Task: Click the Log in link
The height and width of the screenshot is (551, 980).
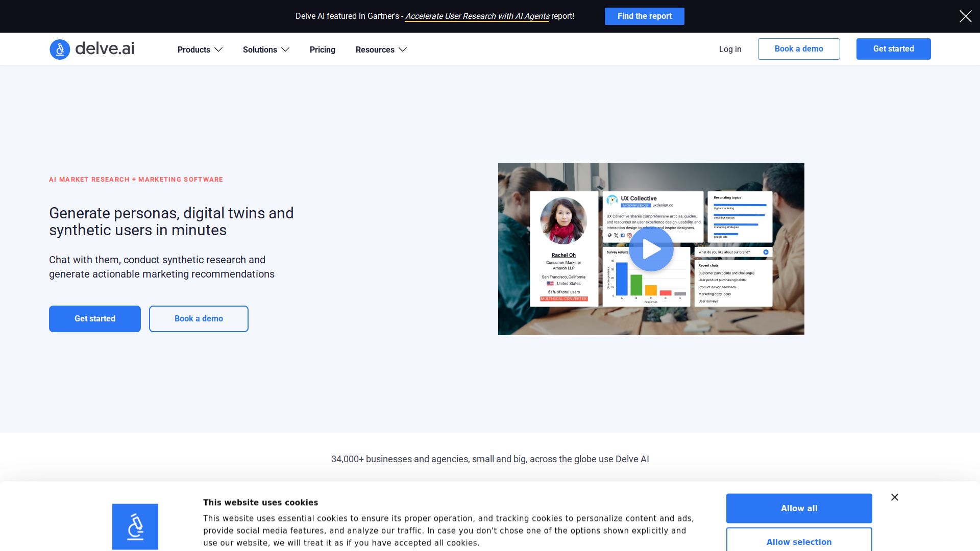Action: [730, 49]
